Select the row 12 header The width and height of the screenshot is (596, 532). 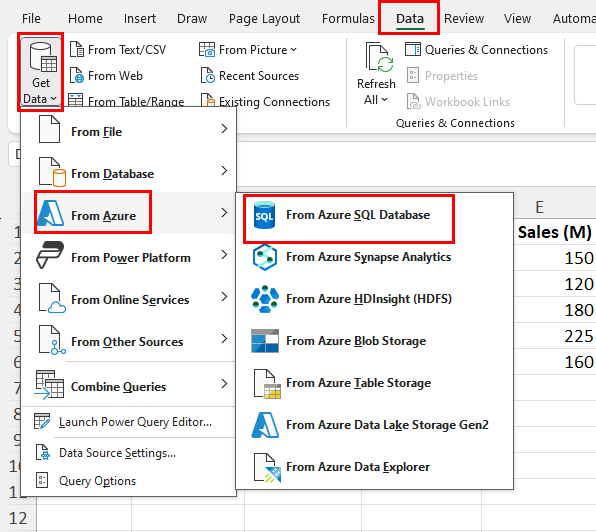18,518
